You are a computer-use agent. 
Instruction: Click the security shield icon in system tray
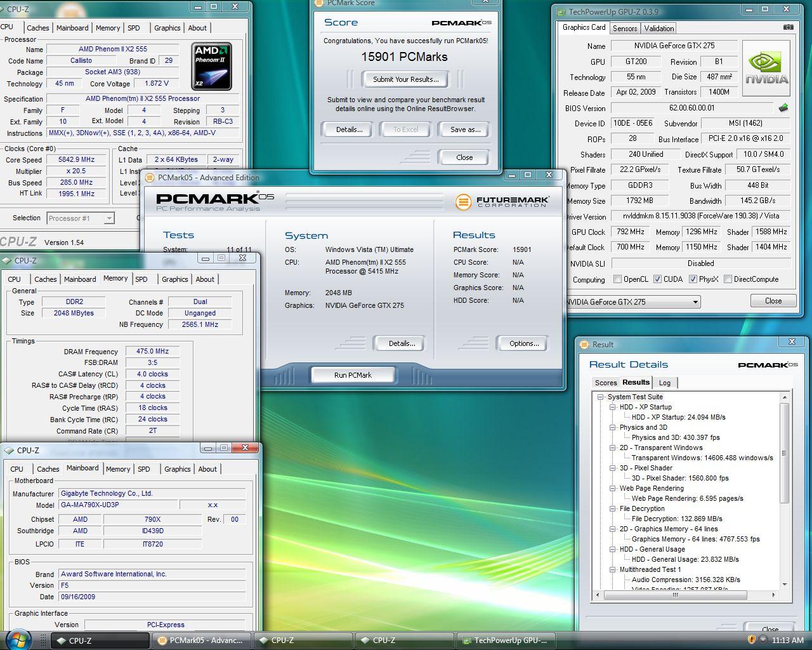click(751, 640)
